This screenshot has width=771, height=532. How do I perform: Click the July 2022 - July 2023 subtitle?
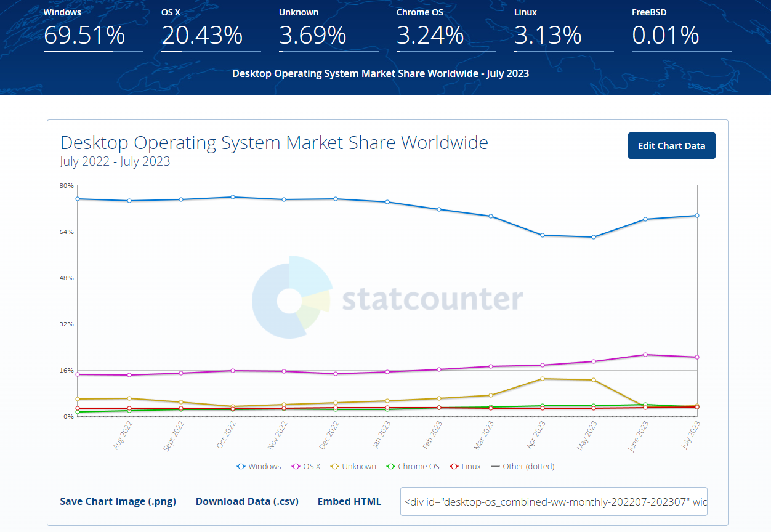pos(115,162)
